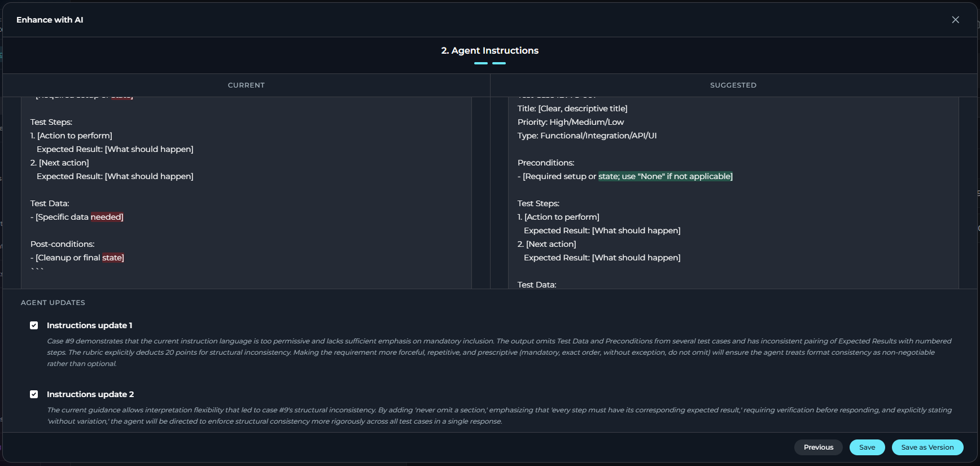Click the description starting 'Case #9 demonstrates'
This screenshot has width=980, height=466.
tap(499, 352)
